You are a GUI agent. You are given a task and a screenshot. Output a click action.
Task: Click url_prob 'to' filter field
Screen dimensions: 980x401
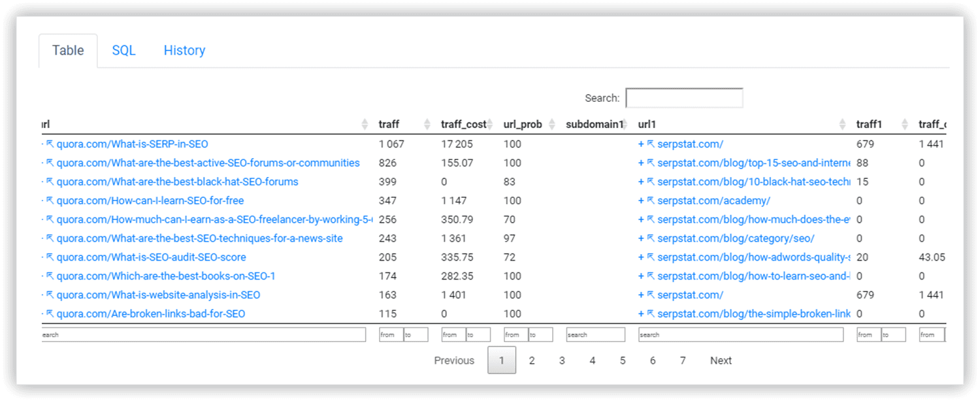[540, 335]
